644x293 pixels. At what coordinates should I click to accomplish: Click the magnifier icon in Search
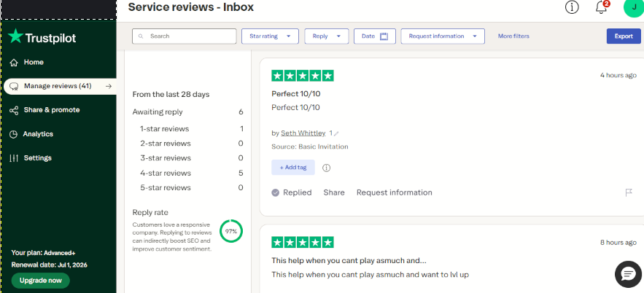(141, 36)
